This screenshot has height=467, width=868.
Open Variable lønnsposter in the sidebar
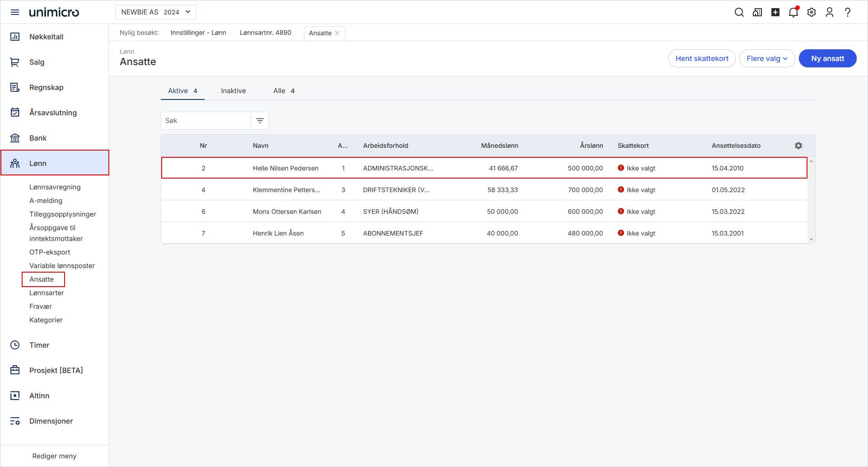click(62, 266)
